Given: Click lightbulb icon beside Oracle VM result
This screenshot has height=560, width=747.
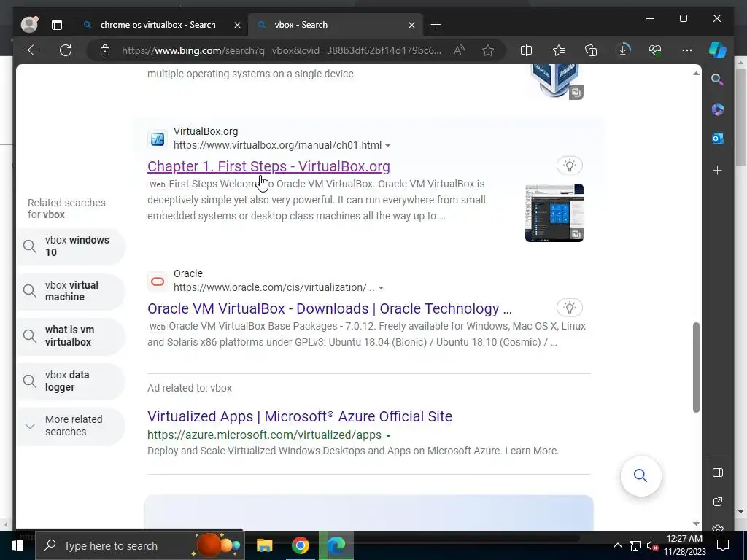Looking at the screenshot, I should [570, 308].
